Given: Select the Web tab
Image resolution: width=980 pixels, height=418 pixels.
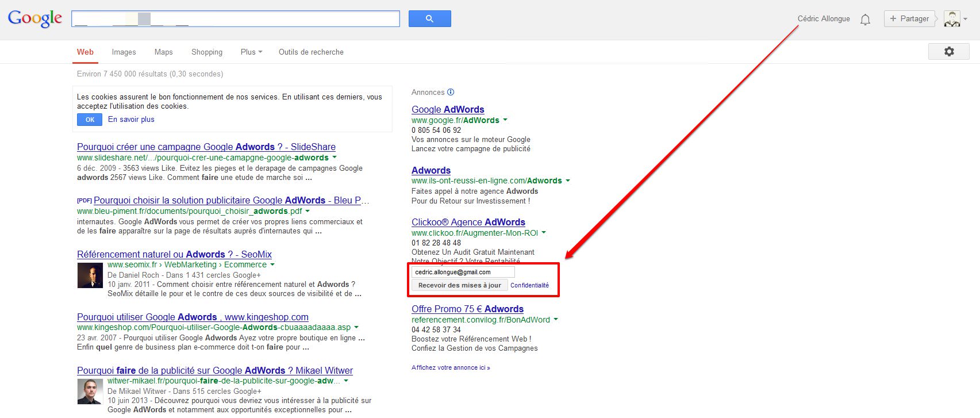Looking at the screenshot, I should point(85,52).
